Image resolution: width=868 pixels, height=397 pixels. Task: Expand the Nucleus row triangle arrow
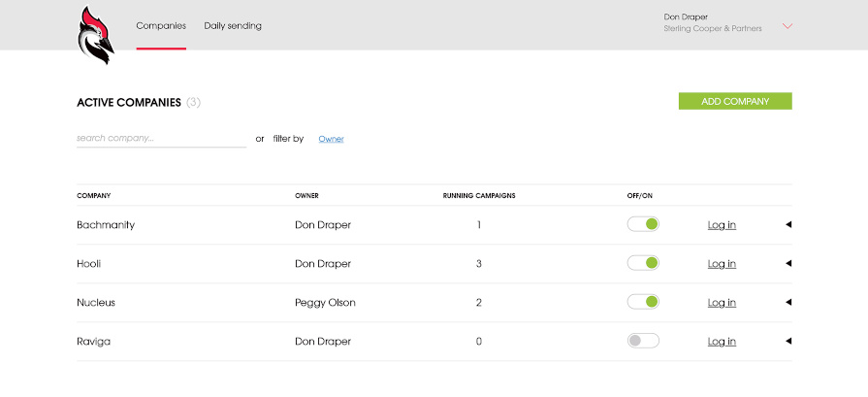tap(788, 302)
